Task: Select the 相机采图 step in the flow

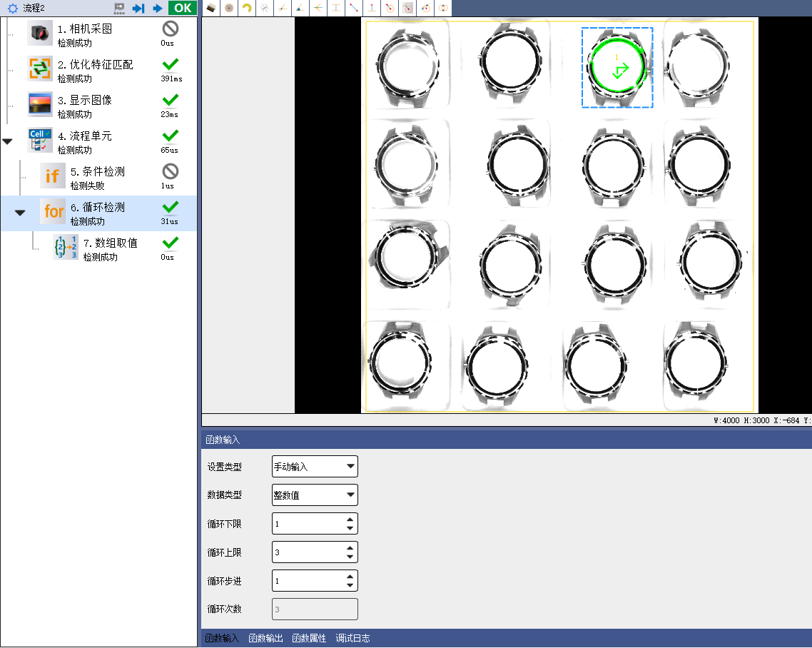Action: (99, 35)
